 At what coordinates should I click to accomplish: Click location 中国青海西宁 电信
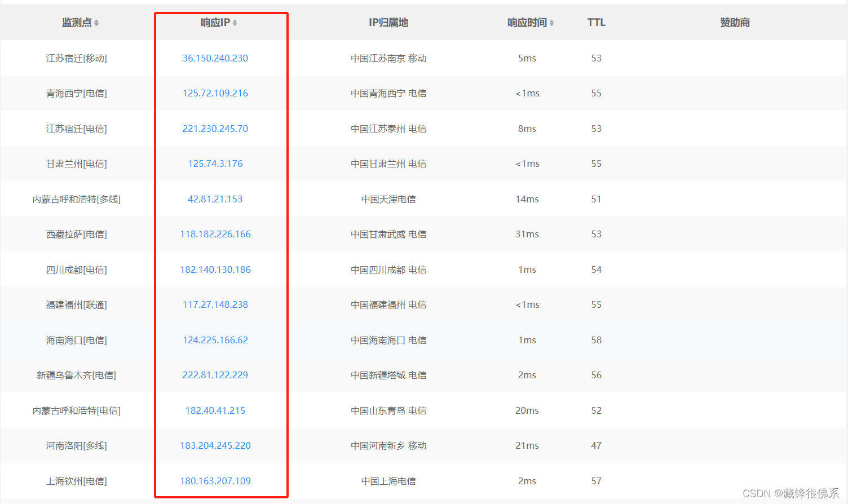[x=388, y=93]
